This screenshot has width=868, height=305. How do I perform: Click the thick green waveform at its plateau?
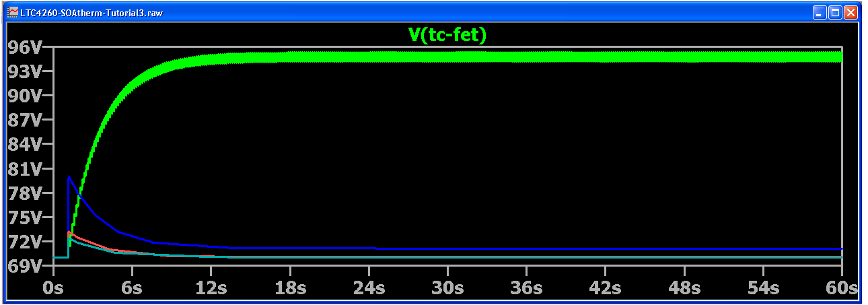471,57
